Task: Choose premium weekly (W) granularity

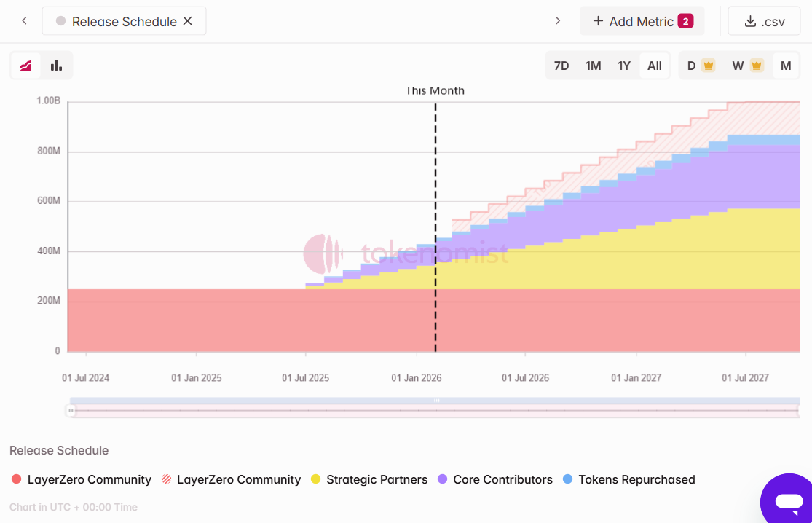Action: point(746,66)
